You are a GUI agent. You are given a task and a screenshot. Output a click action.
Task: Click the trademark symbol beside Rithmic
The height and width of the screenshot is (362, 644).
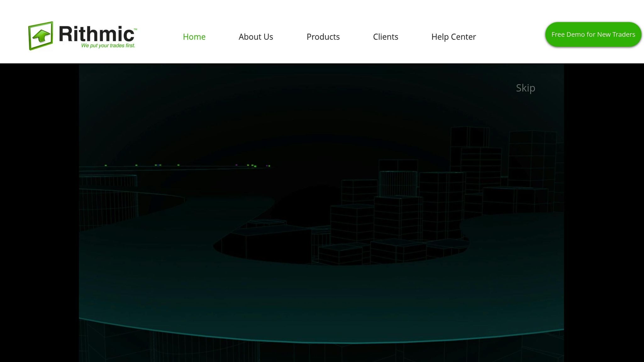(136, 30)
